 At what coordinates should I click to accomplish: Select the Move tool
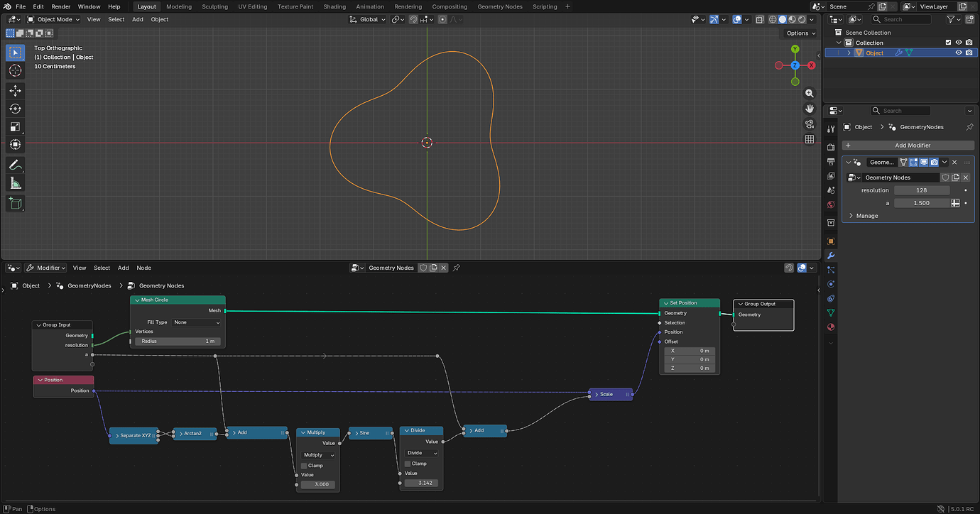tap(15, 91)
